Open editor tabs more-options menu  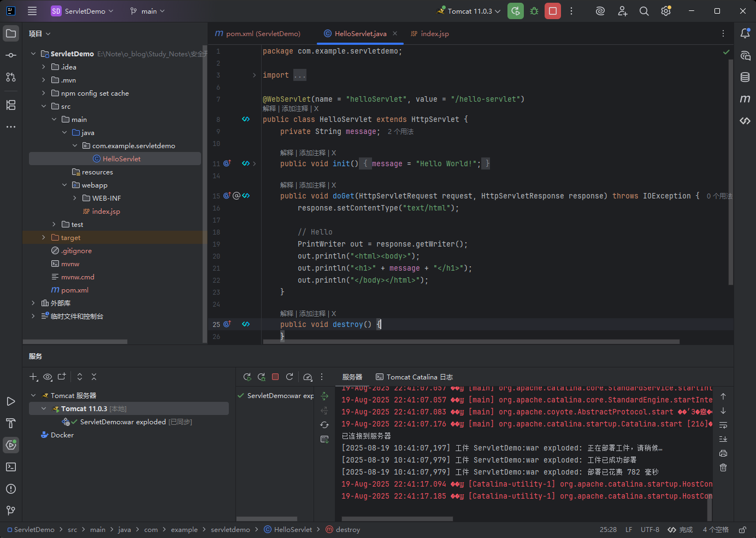coord(723,33)
